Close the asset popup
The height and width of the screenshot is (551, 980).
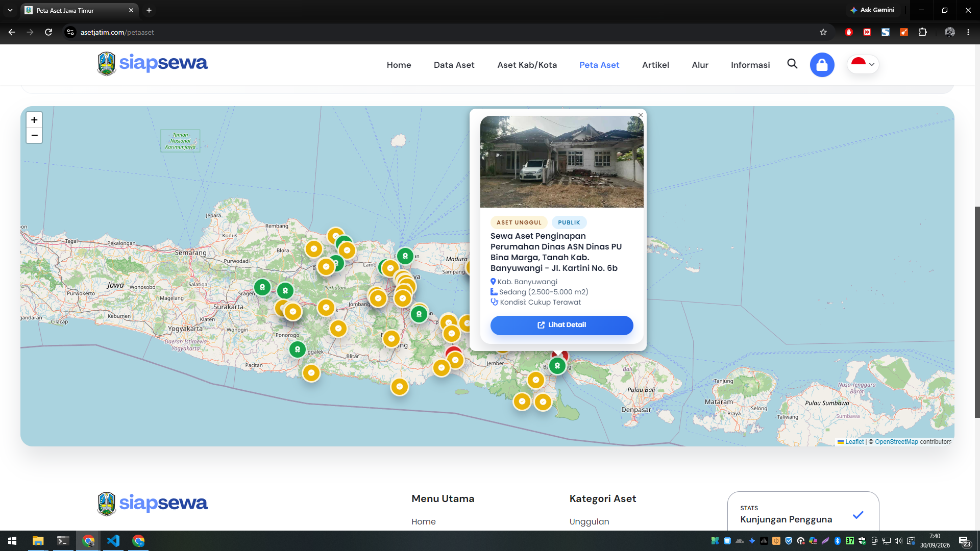(641, 115)
